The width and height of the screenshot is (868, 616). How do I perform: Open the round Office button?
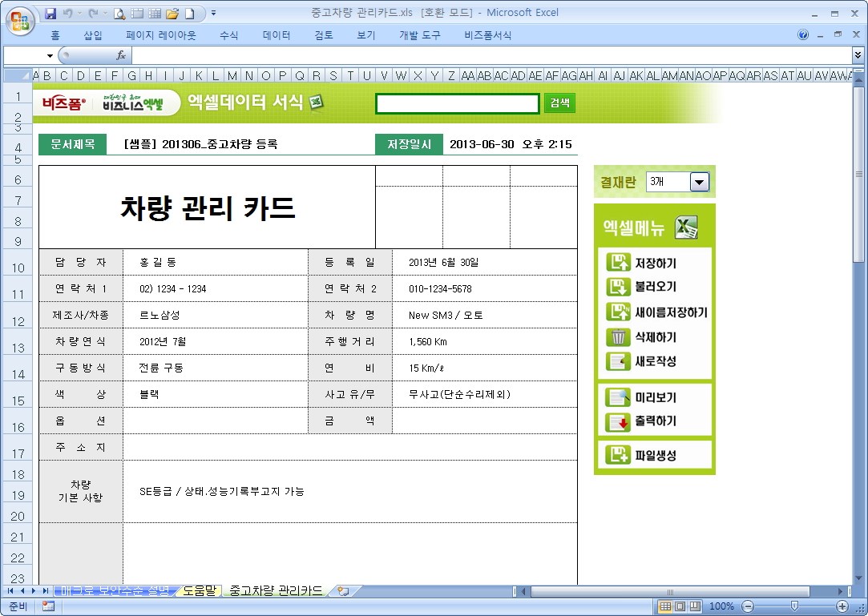coord(19,18)
